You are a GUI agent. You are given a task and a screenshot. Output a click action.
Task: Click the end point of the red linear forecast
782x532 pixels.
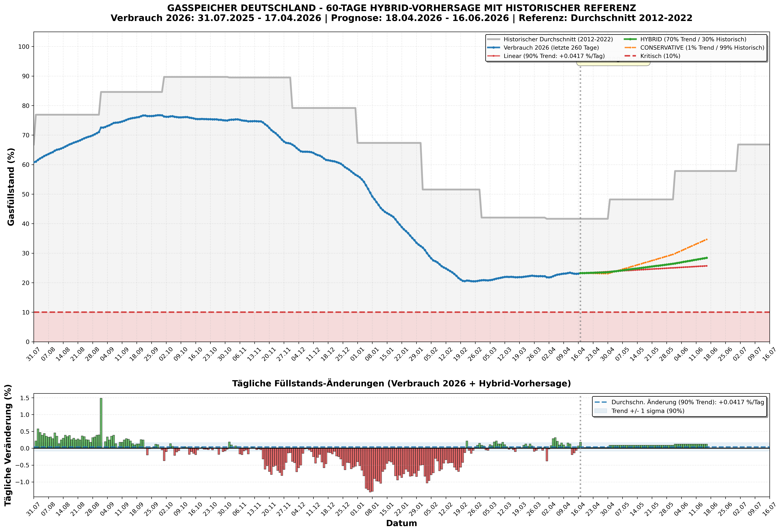click(x=706, y=266)
